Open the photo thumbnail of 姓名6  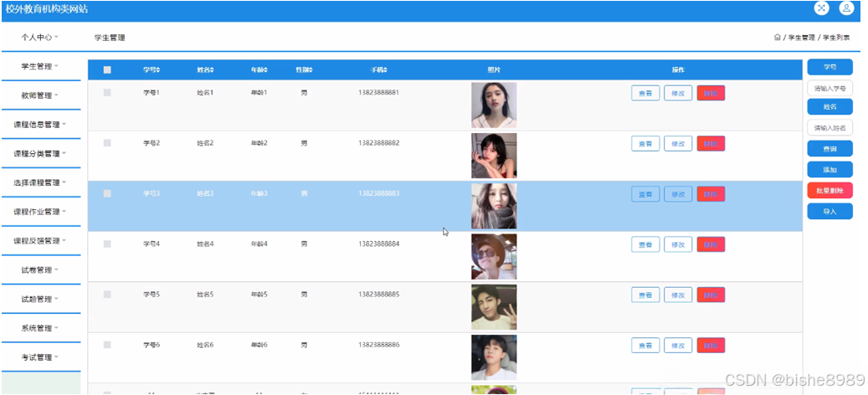[494, 357]
